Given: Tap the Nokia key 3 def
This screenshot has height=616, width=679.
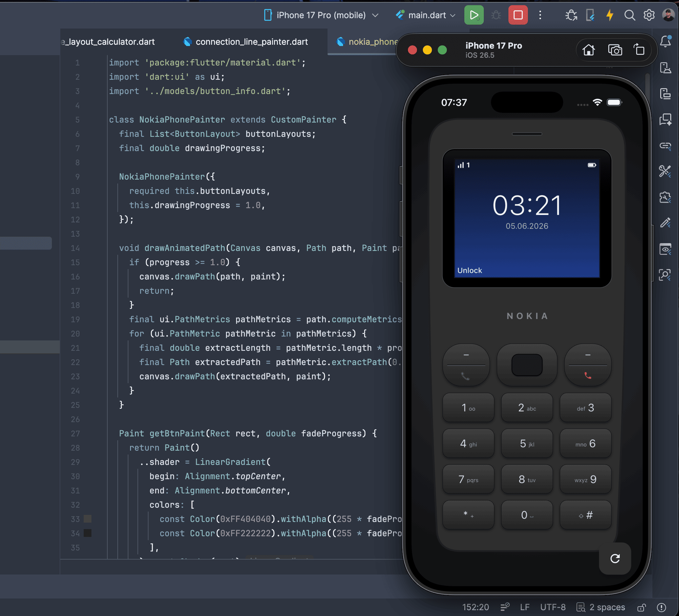Looking at the screenshot, I should point(585,408).
